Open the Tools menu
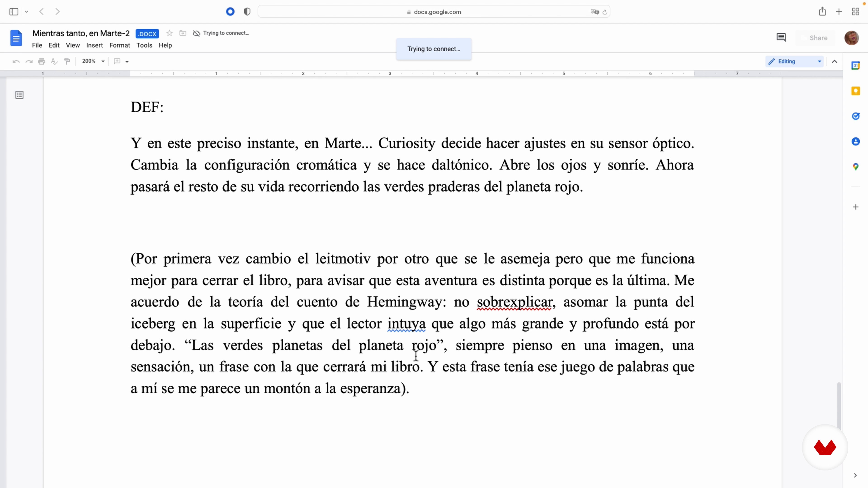Viewport: 868px width, 488px height. click(144, 45)
